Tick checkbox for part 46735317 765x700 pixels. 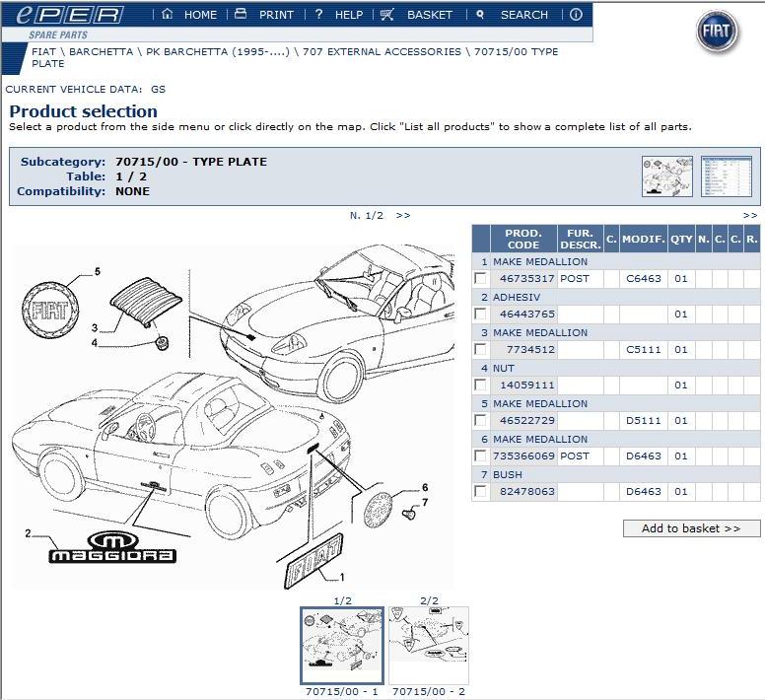pyautogui.click(x=480, y=279)
